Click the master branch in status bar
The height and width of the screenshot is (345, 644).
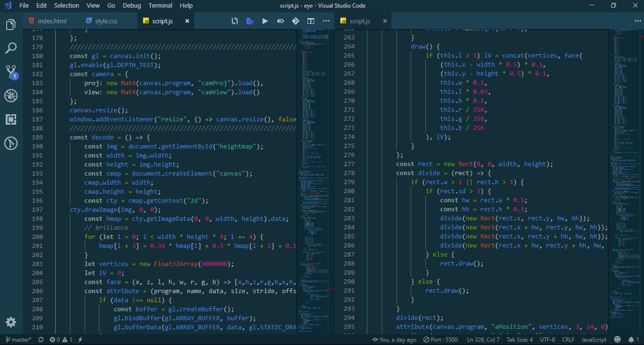coord(18,340)
